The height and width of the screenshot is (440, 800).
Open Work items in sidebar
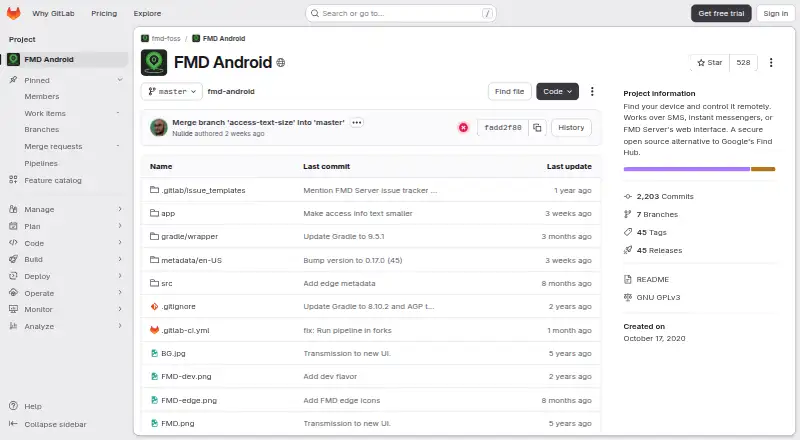point(45,113)
